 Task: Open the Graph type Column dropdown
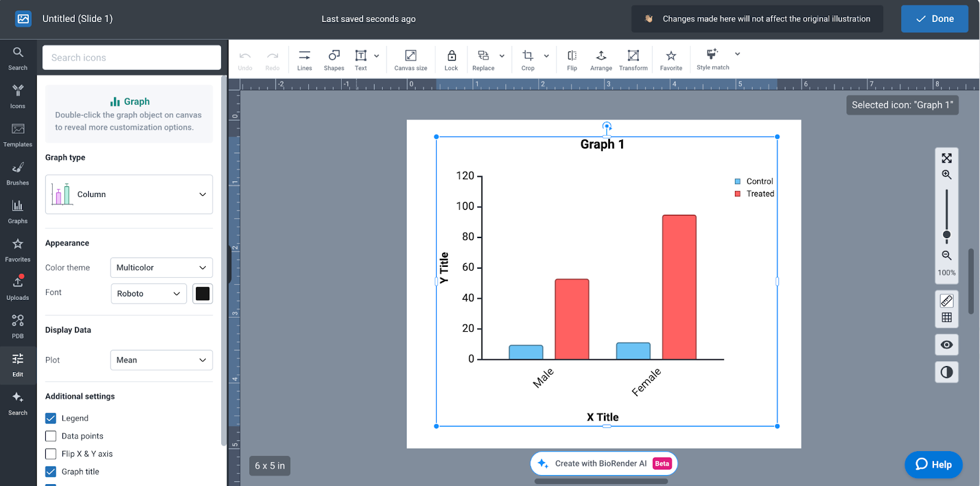[129, 194]
